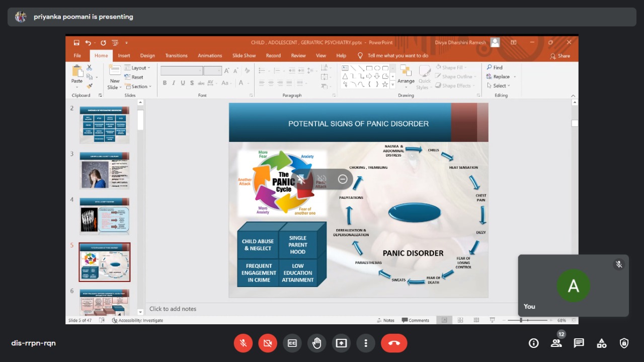The width and height of the screenshot is (644, 362).
Task: Show the participants people panel
Action: click(556, 343)
